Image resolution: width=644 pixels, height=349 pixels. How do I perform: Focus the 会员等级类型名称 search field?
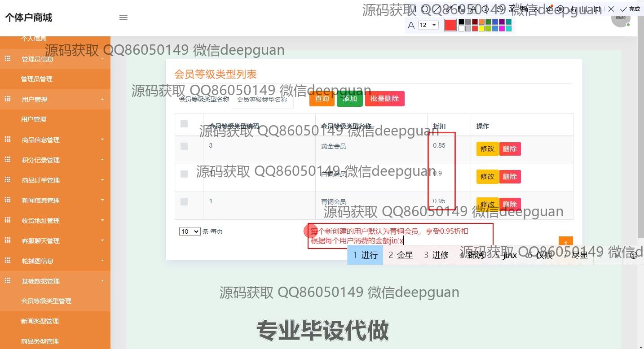tap(262, 99)
